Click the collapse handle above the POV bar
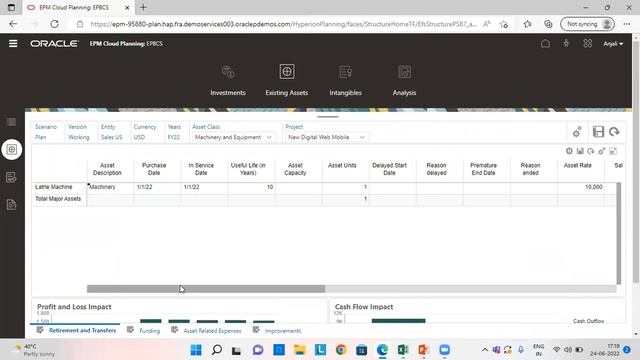 click(327, 117)
